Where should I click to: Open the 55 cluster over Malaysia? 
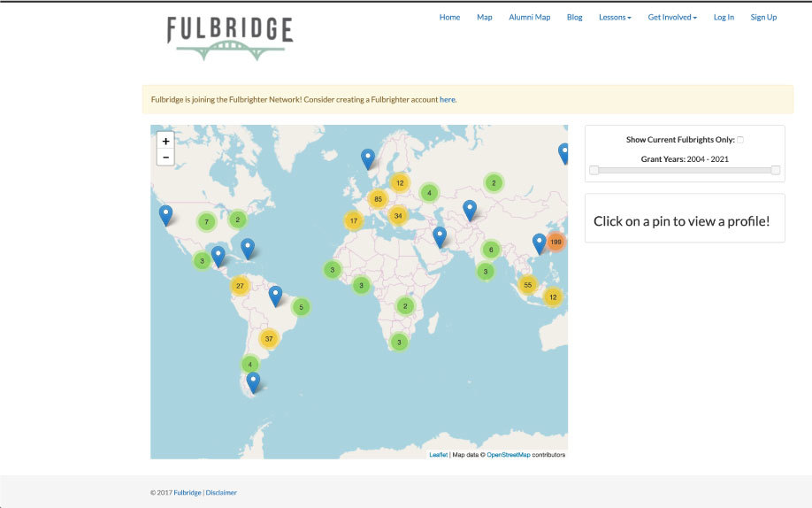pyautogui.click(x=528, y=285)
